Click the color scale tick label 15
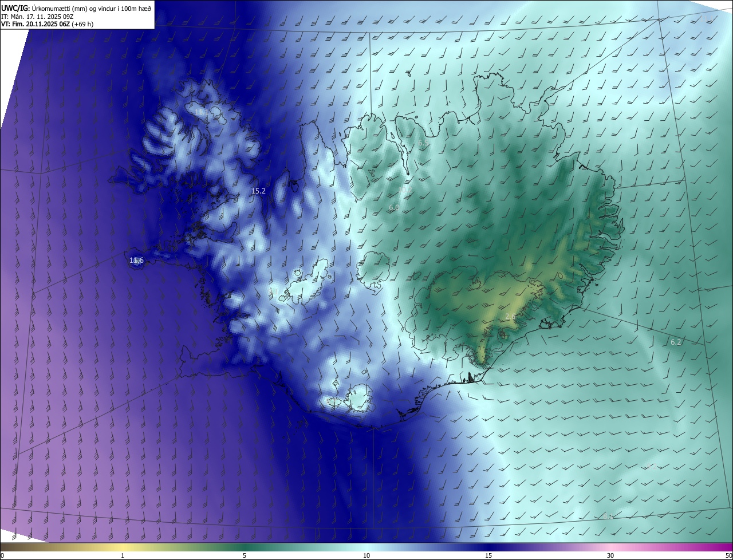This screenshot has height=560, width=733. (488, 555)
